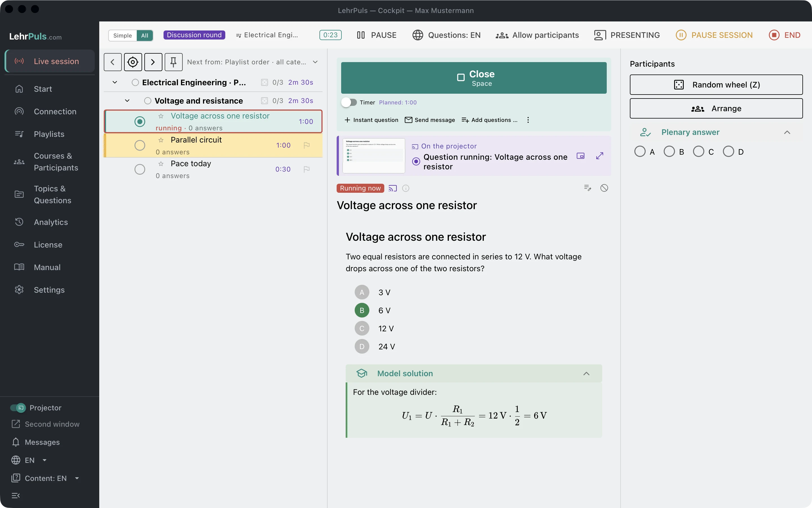Image resolution: width=812 pixels, height=508 pixels.
Task: Open the Next from playlist order dropdown
Action: coord(252,62)
